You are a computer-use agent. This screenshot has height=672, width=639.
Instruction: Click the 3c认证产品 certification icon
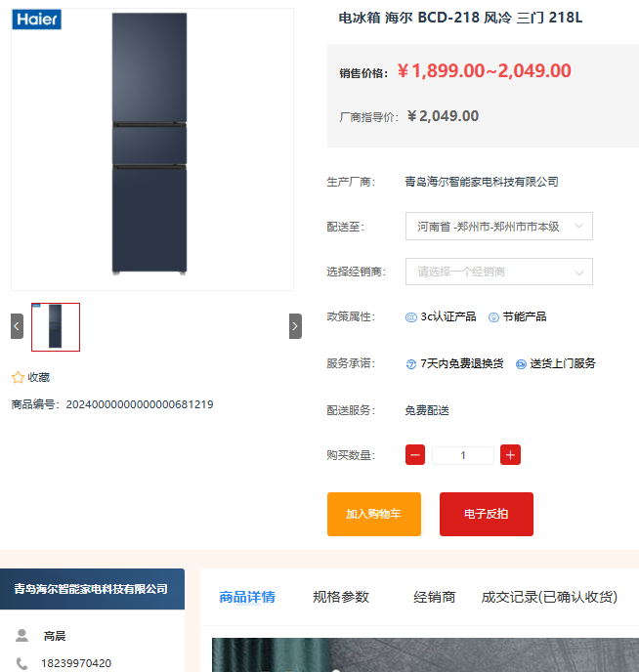tap(411, 317)
